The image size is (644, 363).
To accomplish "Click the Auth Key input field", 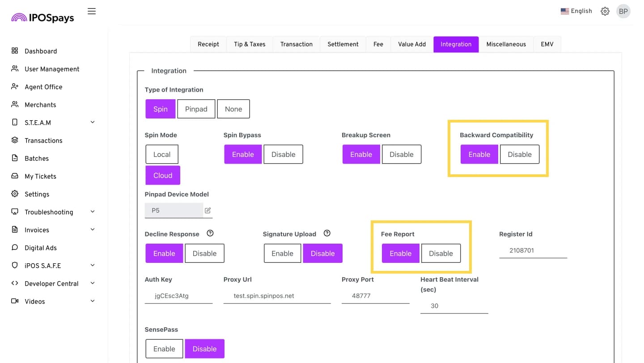I will tap(179, 296).
